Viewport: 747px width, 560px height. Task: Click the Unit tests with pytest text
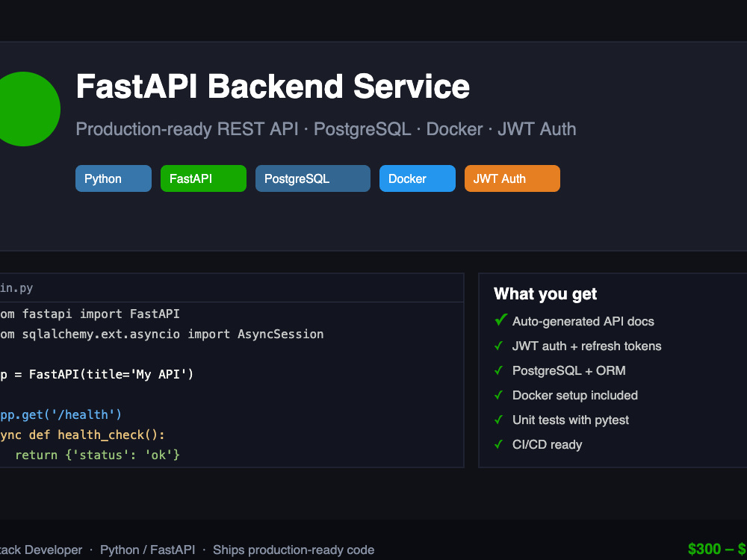570,420
